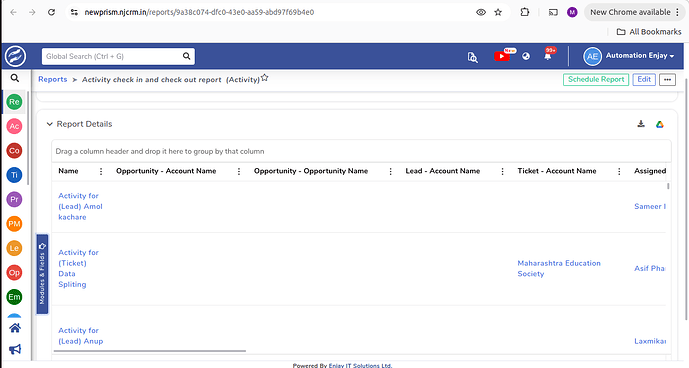Click the Edit button
Viewport: 689px width, 368px height.
pyautogui.click(x=644, y=80)
